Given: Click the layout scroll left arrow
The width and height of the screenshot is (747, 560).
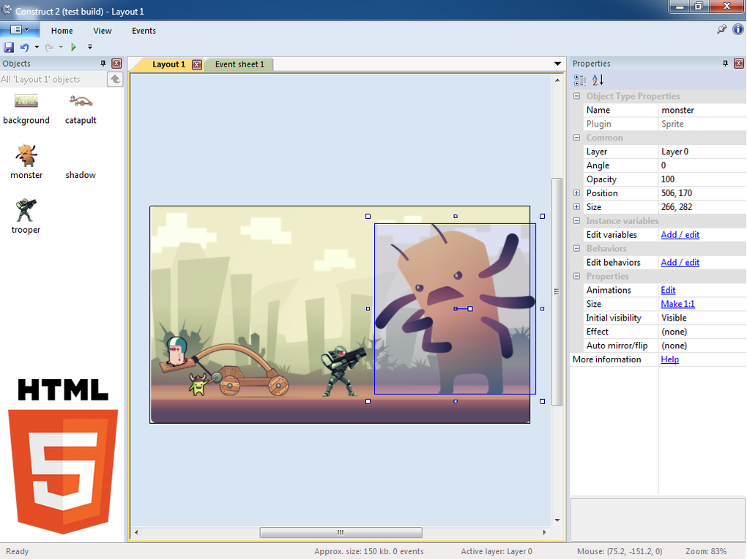Looking at the screenshot, I should tap(136, 532).
